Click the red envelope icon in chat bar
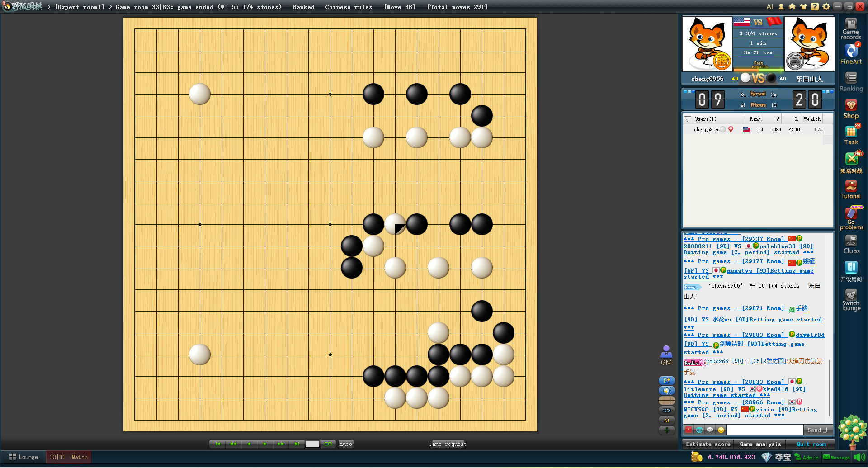The width and height of the screenshot is (868, 468). coord(688,430)
